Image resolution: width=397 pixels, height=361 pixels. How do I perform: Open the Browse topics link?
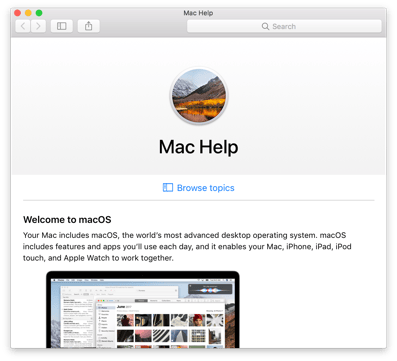(198, 188)
